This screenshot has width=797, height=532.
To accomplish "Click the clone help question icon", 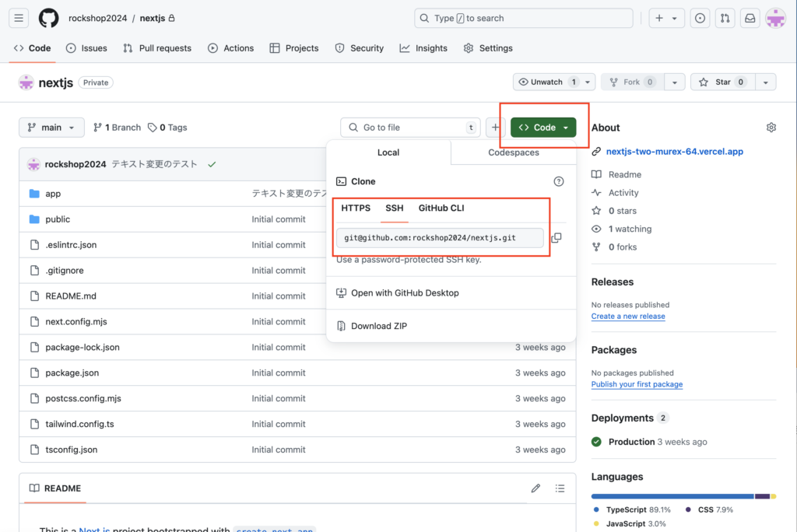I will coord(559,181).
